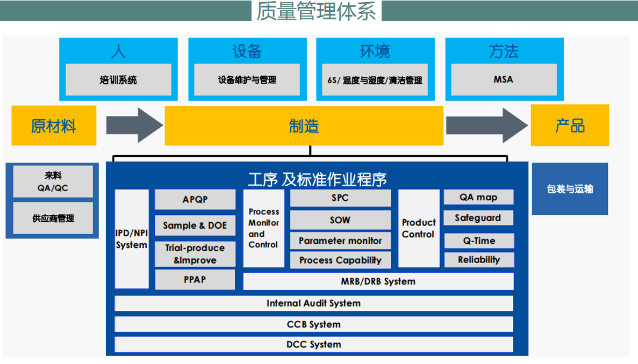Image resolution: width=638 pixels, height=364 pixels.
Task: Click the Safeguard box
Action: pyautogui.click(x=478, y=218)
